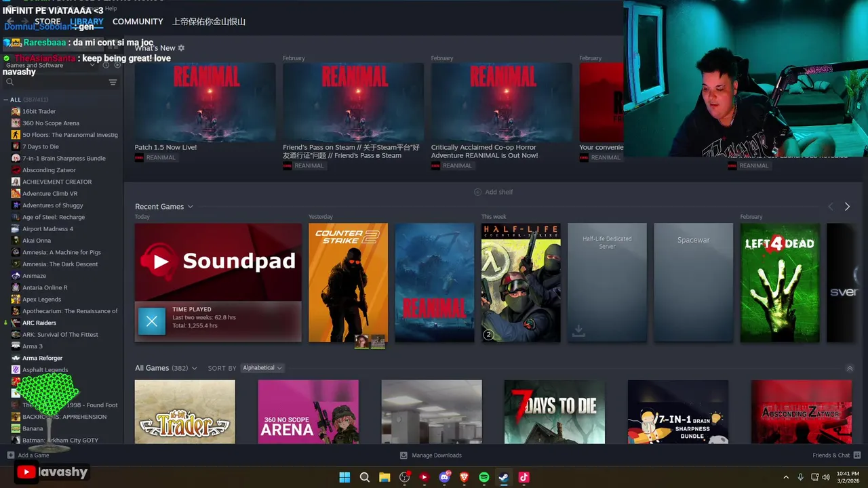
Task: Open the Counter-Strike 2 recent game capsule
Action: [x=348, y=283]
